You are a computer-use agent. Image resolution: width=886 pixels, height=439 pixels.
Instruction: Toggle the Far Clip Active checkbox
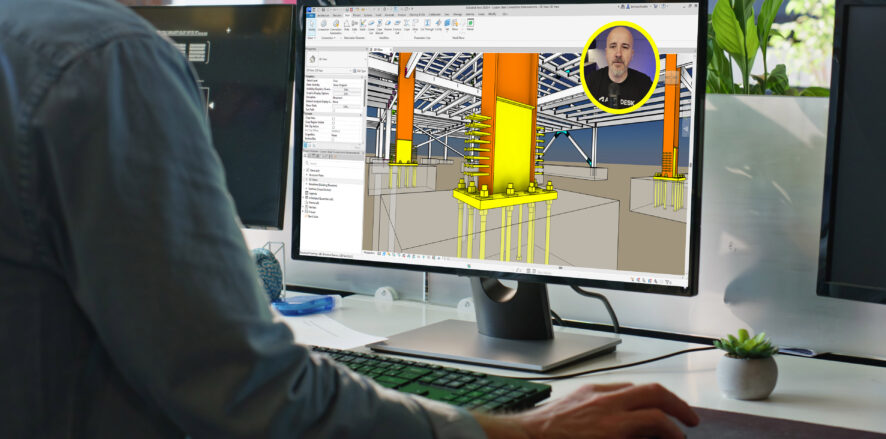pos(333,127)
